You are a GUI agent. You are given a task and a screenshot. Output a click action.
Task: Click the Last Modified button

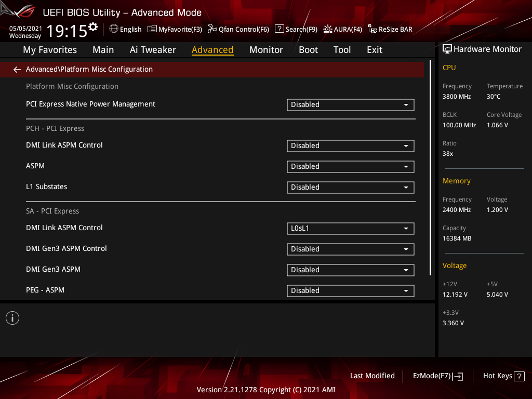click(x=372, y=376)
